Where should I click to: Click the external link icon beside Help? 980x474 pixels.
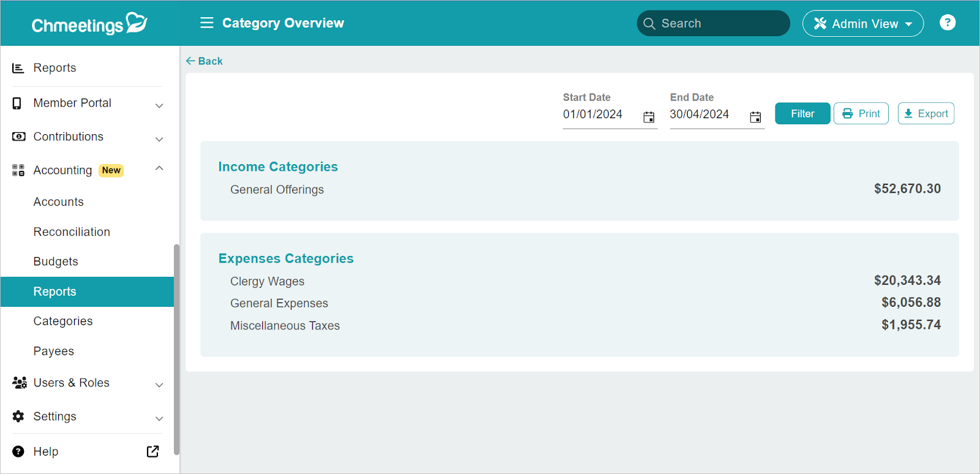click(153, 451)
